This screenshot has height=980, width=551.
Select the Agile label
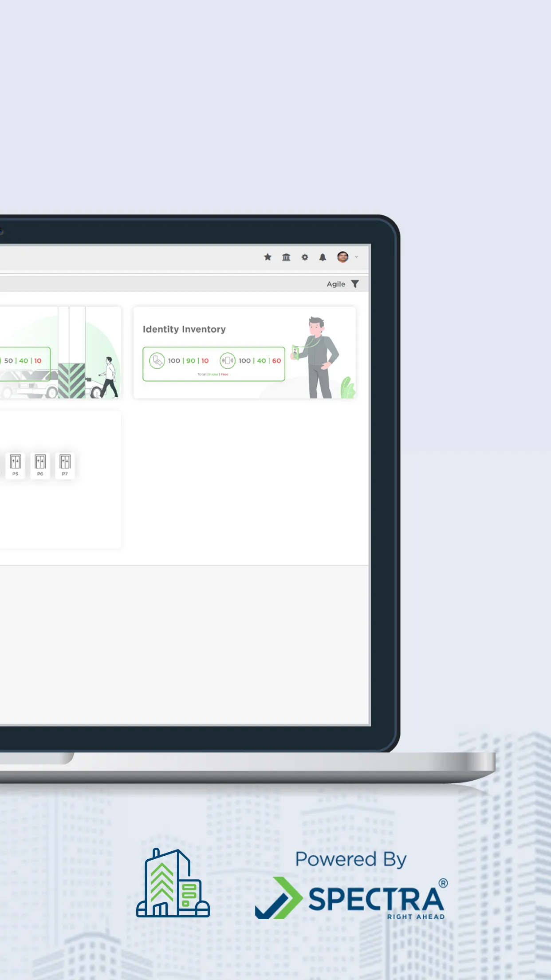pyautogui.click(x=336, y=284)
